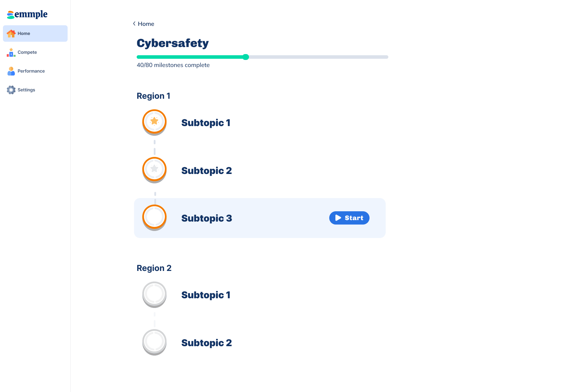565x392 pixels.
Task: Click Region 1 Subtopic 1 gold star badge
Action: pyautogui.click(x=154, y=122)
